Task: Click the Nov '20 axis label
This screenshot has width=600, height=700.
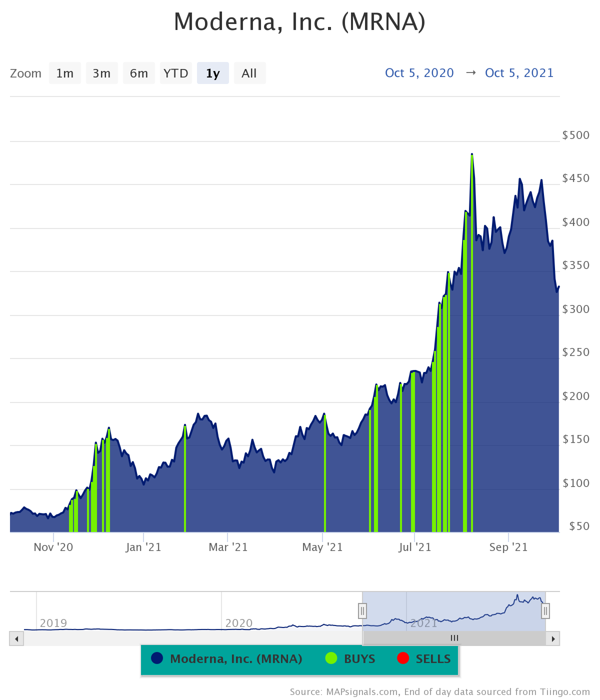Action: tap(53, 547)
